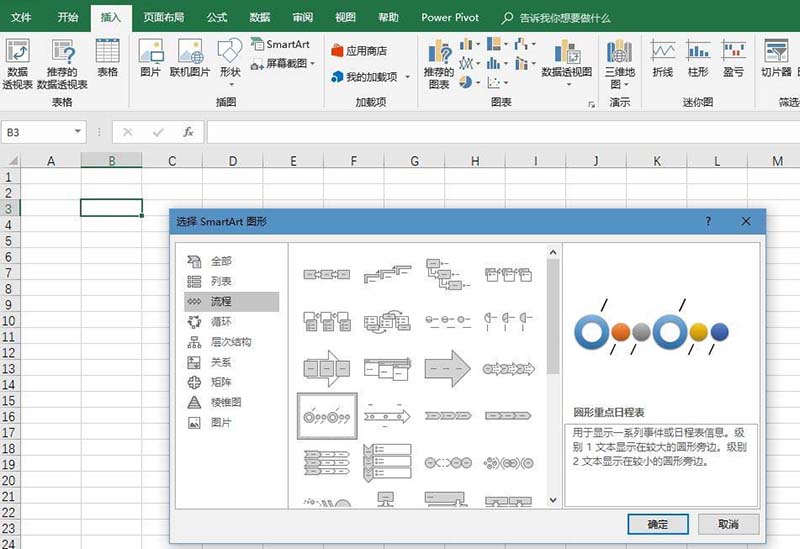Open the Power Pivot tab

(450, 17)
